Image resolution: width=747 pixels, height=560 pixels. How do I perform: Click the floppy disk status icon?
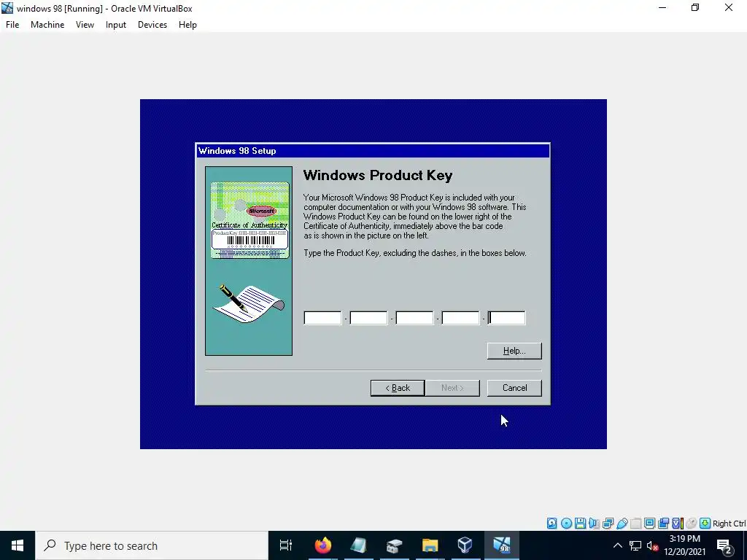[580, 524]
